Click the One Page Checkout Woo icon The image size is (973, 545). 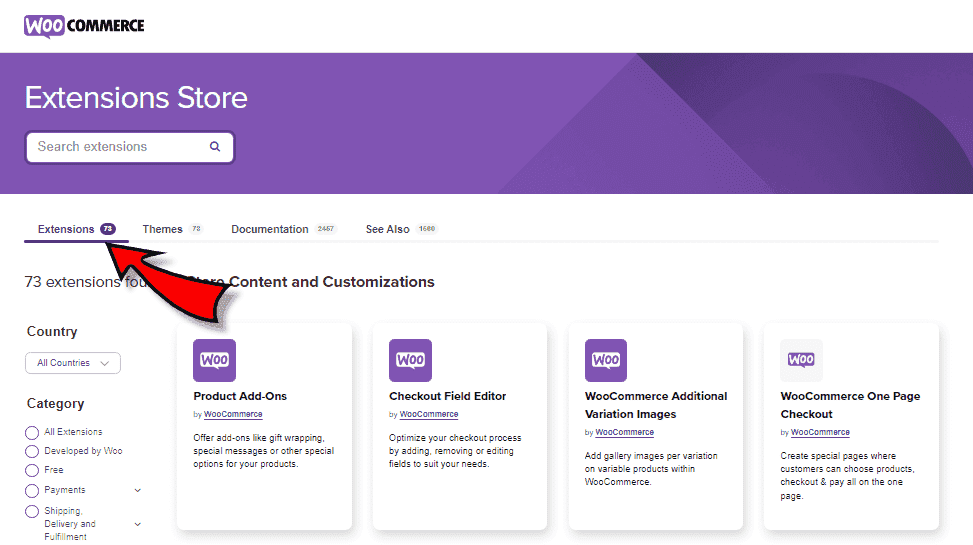(x=801, y=360)
